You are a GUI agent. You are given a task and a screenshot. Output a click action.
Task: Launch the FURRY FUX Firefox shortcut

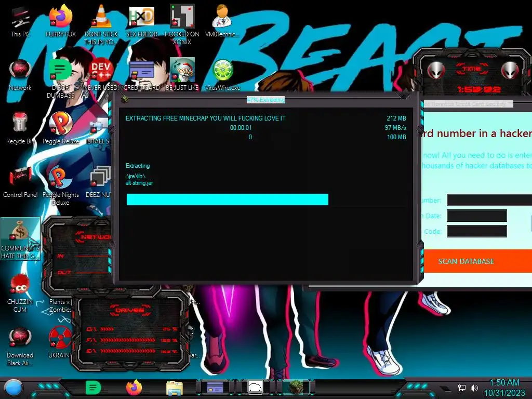[x=60, y=21]
